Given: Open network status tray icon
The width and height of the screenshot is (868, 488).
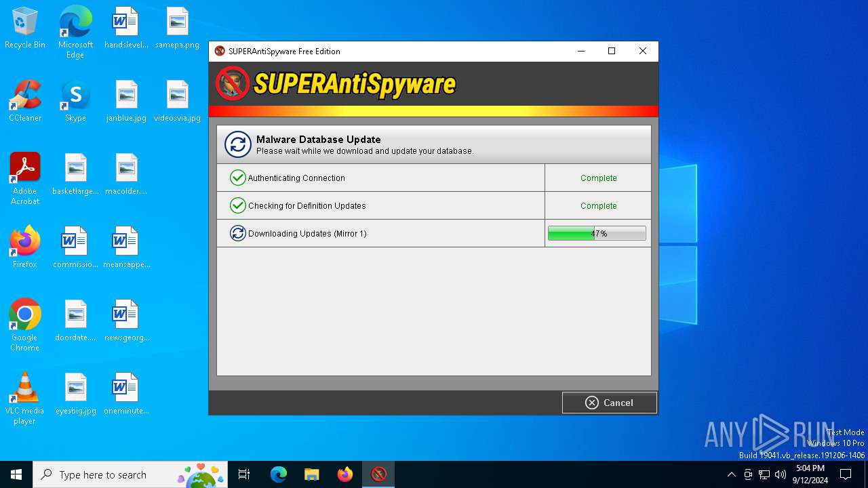Looking at the screenshot, I should [764, 474].
